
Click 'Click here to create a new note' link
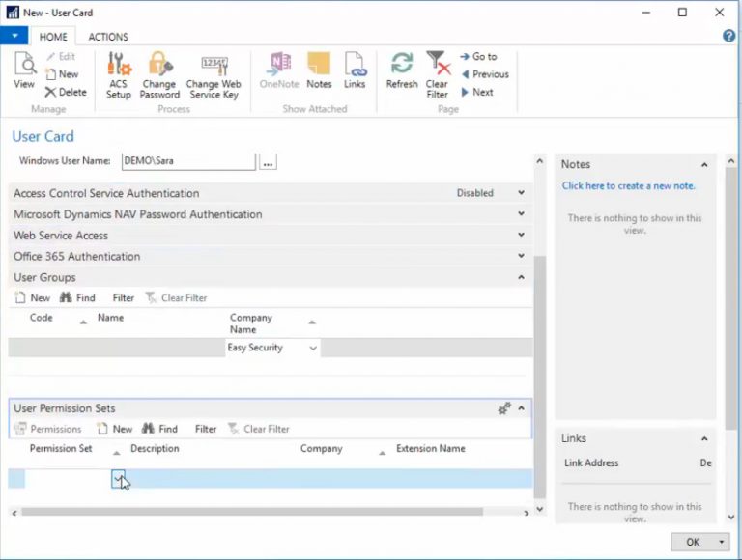[628, 186]
